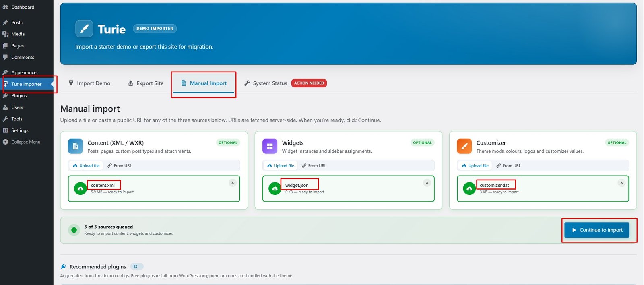Click green upload icon beside widget.json

(x=275, y=188)
